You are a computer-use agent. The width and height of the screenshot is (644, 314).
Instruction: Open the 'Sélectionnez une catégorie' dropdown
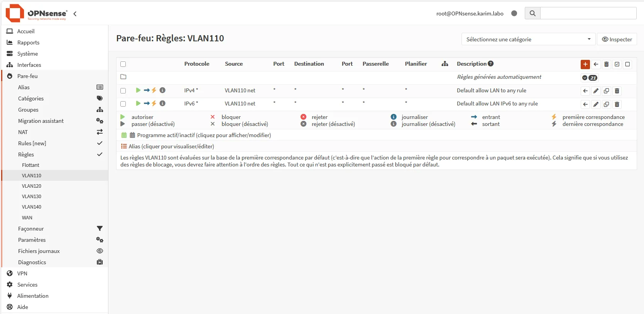tap(528, 39)
